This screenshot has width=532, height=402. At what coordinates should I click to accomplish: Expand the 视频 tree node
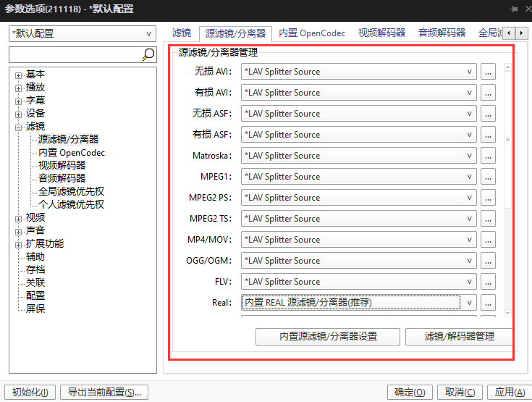(x=18, y=219)
